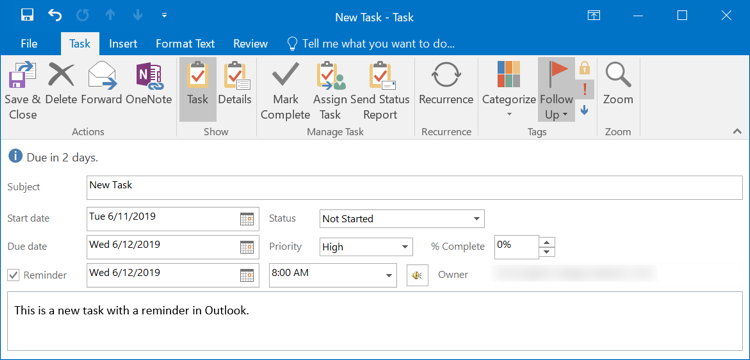The height and width of the screenshot is (360, 750).
Task: Show the task Details view
Action: [235, 83]
